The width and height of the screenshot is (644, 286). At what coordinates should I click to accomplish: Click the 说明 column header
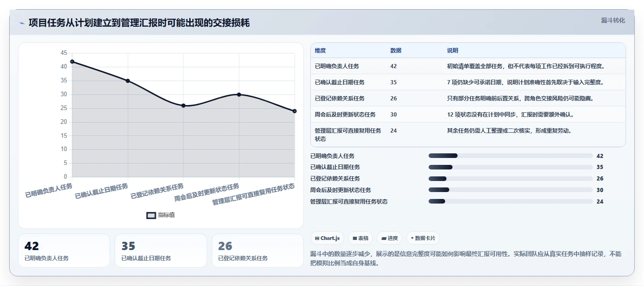pyautogui.click(x=453, y=51)
